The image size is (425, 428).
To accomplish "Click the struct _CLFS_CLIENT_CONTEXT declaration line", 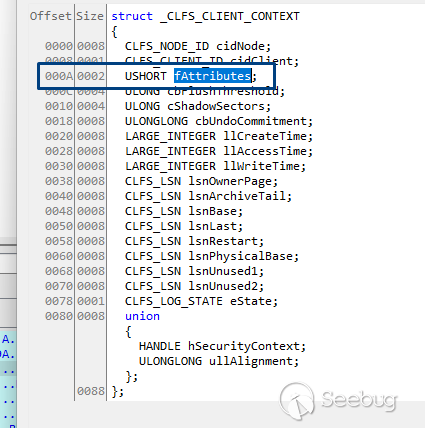I will (205, 16).
